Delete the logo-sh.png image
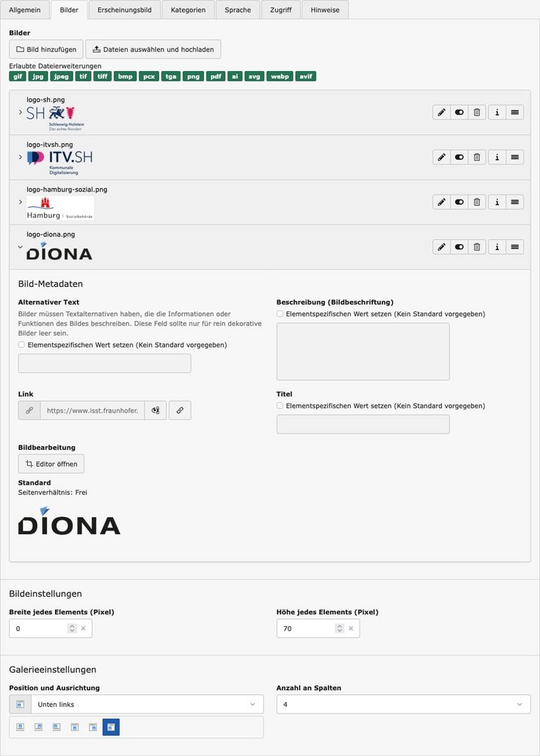The height and width of the screenshot is (756, 540). click(477, 112)
